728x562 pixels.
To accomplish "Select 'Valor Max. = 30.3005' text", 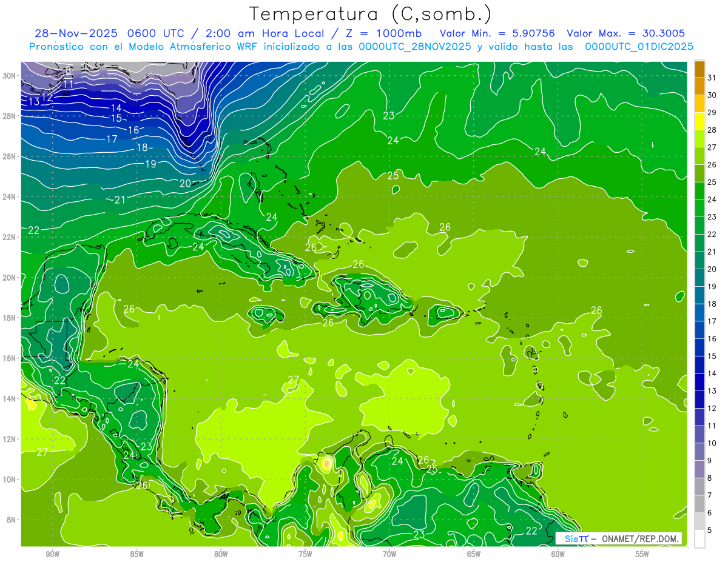I will [625, 33].
